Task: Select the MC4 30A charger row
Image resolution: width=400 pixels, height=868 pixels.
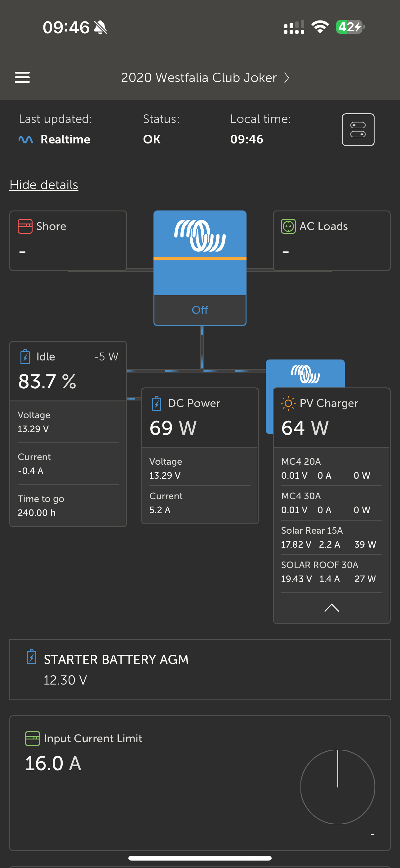Action: point(332,503)
